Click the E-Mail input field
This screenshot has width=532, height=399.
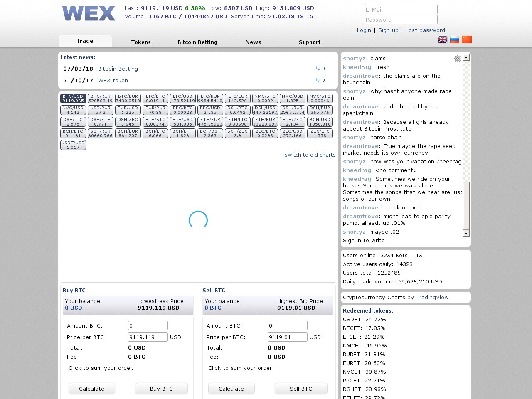point(401,9)
